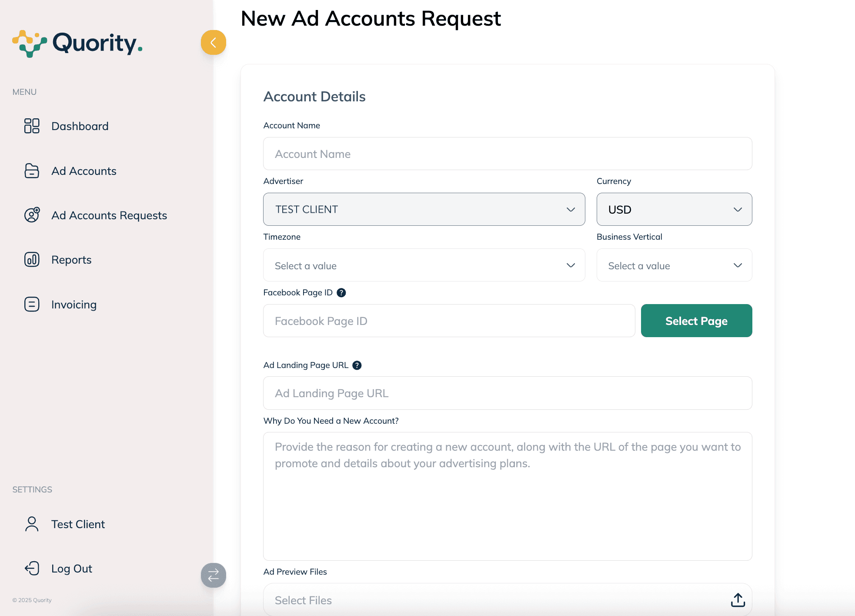Viewport: 855px width, 616px height.
Task: Click the Ad Accounts sidebar icon
Action: pyautogui.click(x=32, y=171)
